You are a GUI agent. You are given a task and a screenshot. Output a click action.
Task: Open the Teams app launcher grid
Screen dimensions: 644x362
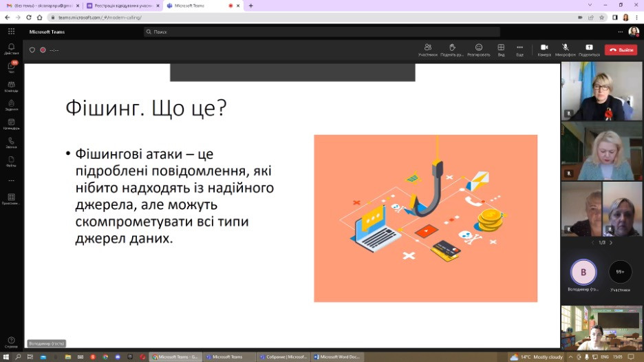click(x=11, y=32)
